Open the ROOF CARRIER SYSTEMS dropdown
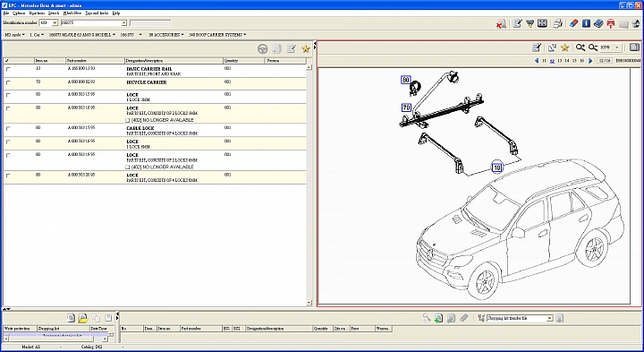The height and width of the screenshot is (352, 644). click(217, 35)
